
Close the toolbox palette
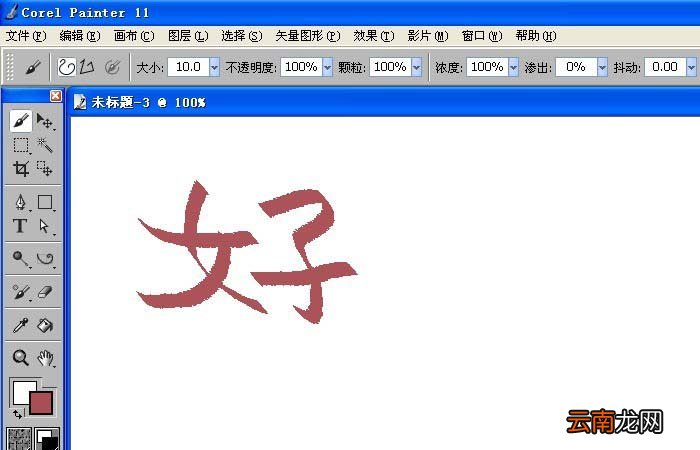click(56, 96)
